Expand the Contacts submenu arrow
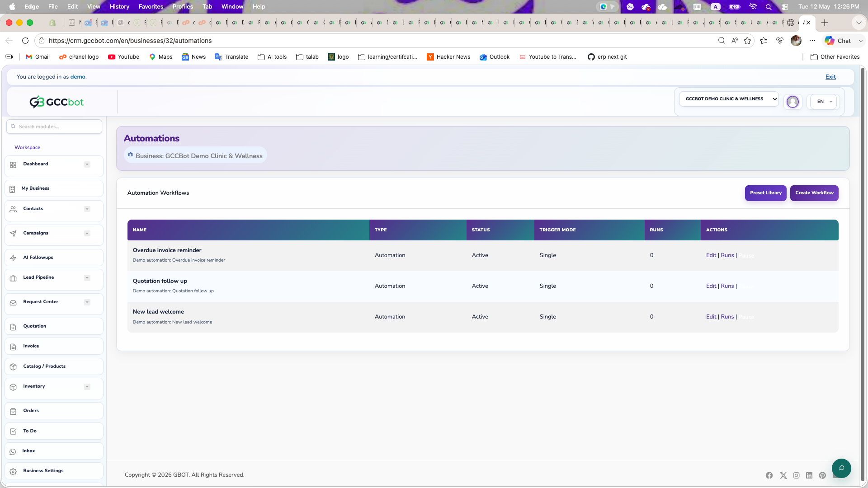 click(x=87, y=209)
